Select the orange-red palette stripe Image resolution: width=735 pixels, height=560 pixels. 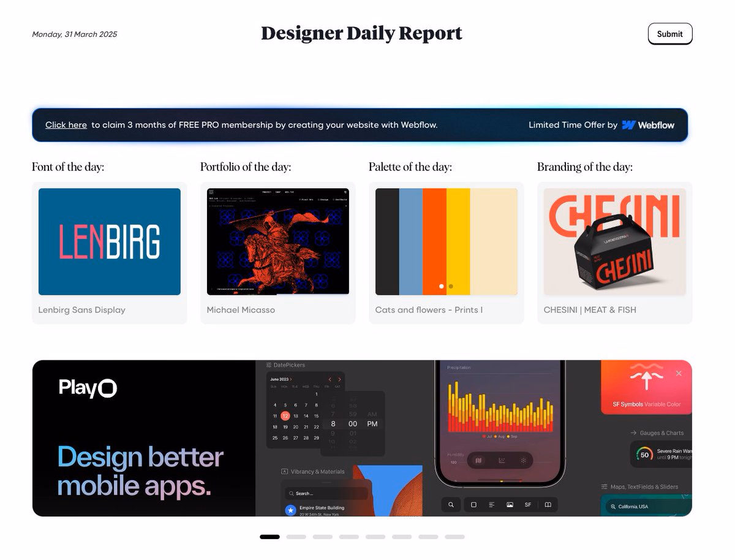click(x=434, y=241)
